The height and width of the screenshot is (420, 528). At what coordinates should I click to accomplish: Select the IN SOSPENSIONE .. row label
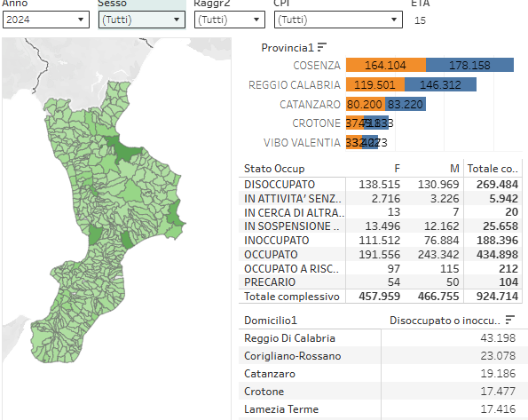click(x=292, y=226)
